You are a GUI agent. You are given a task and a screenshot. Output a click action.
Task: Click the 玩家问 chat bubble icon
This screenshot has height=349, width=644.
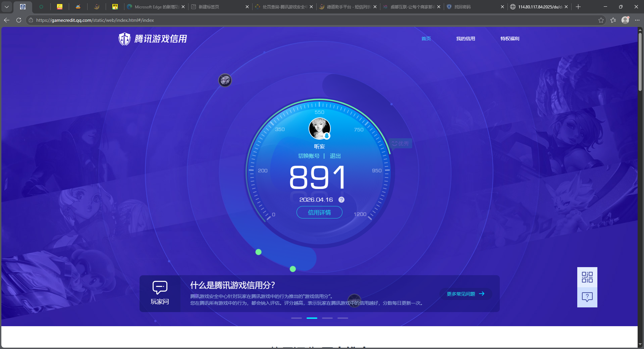click(160, 288)
